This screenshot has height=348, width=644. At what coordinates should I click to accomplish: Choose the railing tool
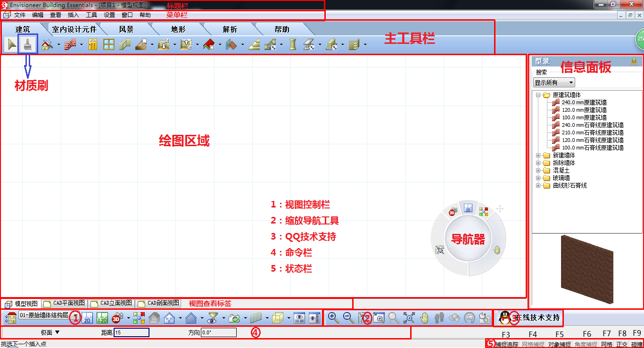(270, 45)
